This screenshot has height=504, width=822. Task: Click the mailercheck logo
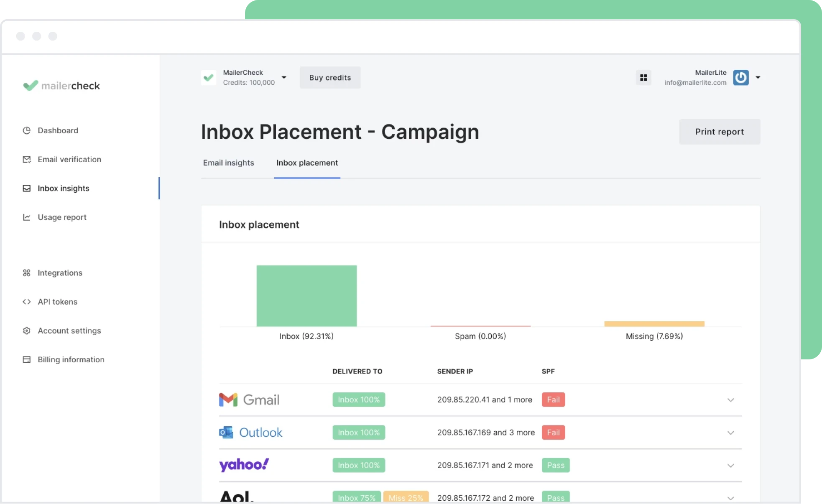pyautogui.click(x=61, y=86)
